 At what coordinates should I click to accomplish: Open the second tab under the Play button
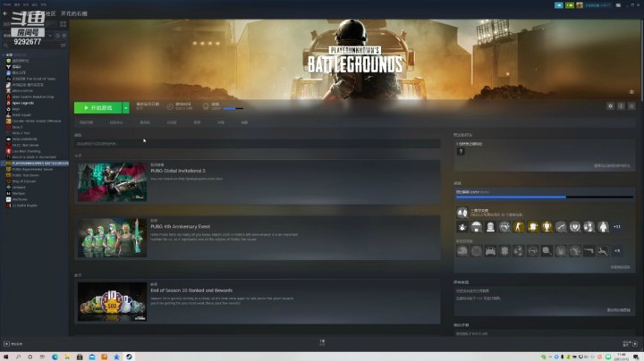[x=116, y=122]
